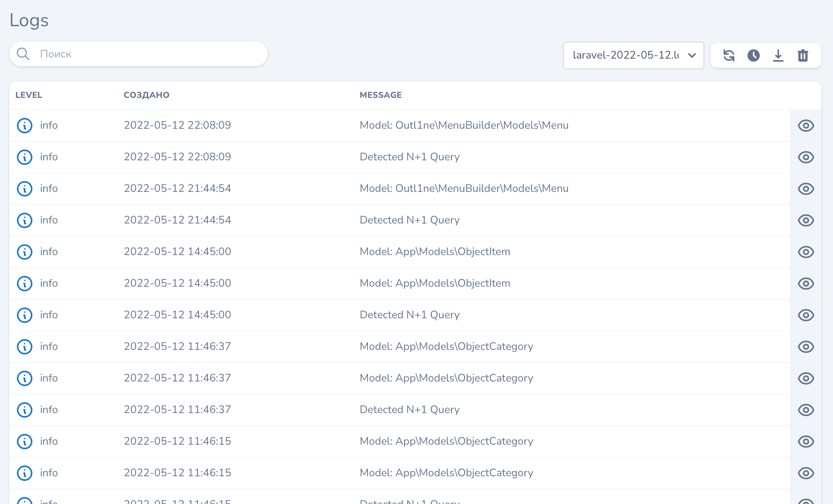Open the 21:44:54 Outl1ne Menu model message
This screenshot has width=833, height=504.
[464, 188]
